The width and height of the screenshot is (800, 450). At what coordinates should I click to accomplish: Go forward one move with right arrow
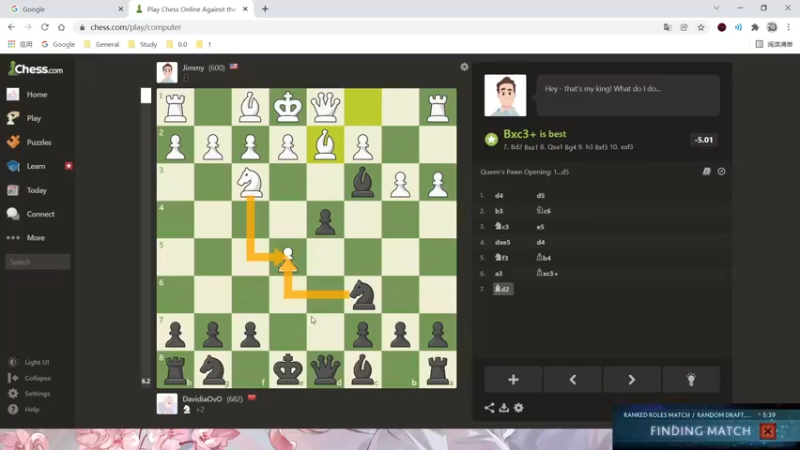click(632, 380)
